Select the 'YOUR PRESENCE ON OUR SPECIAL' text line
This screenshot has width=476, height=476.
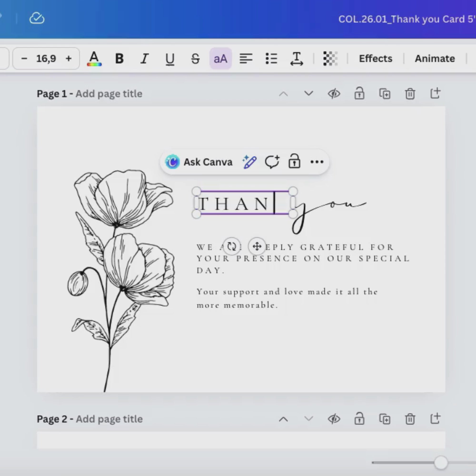point(303,258)
